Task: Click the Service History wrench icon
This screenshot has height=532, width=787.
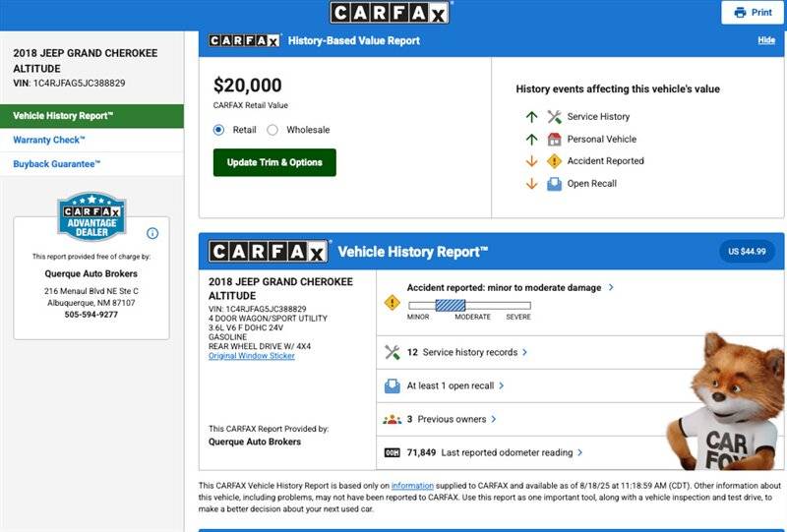Action: (554, 117)
